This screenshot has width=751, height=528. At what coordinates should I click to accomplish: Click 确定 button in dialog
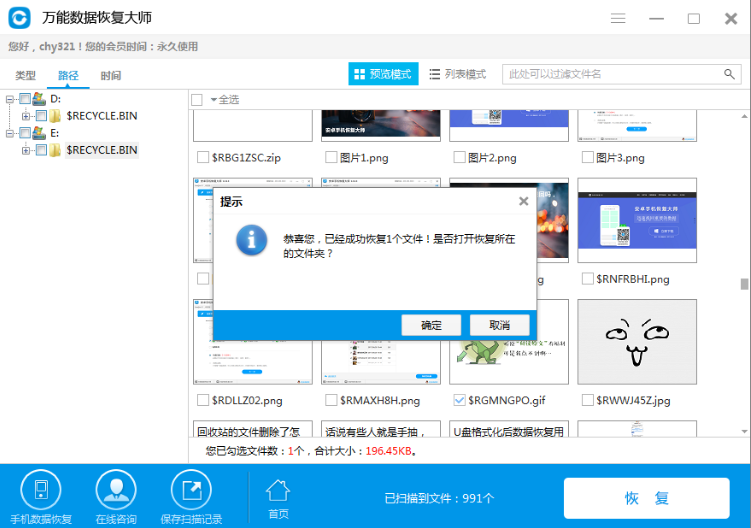[431, 325]
